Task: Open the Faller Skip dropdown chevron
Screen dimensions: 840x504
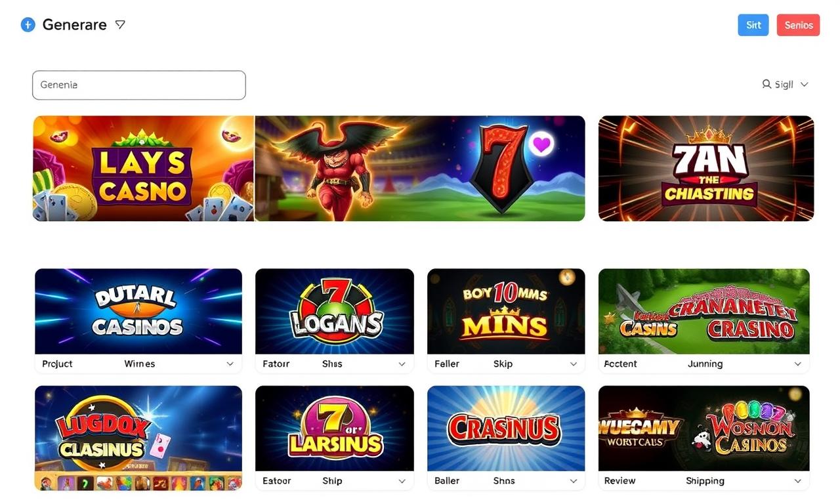Action: [573, 364]
